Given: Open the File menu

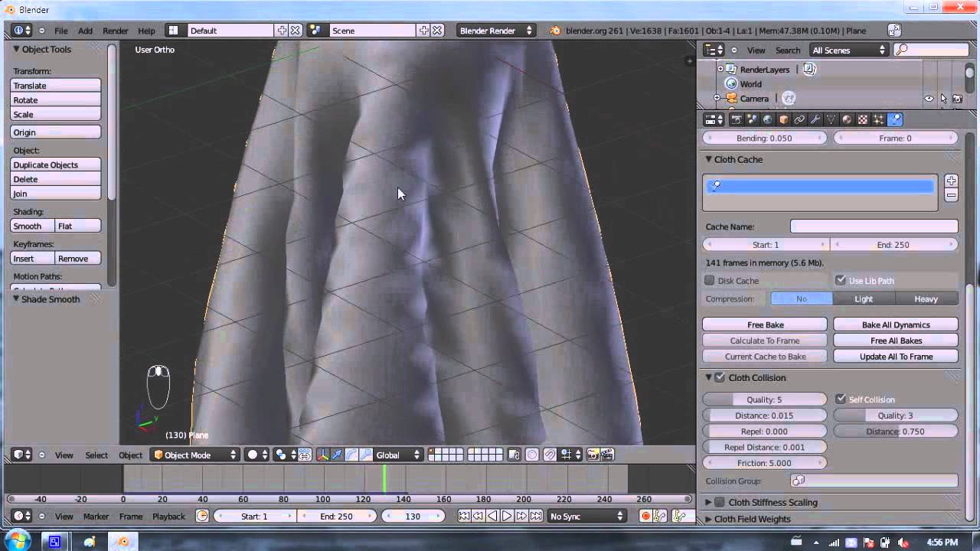Looking at the screenshot, I should coord(60,31).
